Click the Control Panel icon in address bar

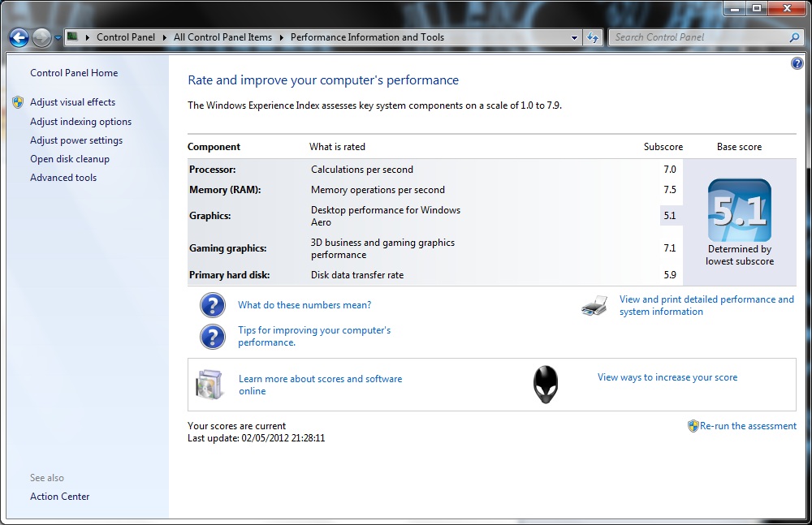point(72,37)
